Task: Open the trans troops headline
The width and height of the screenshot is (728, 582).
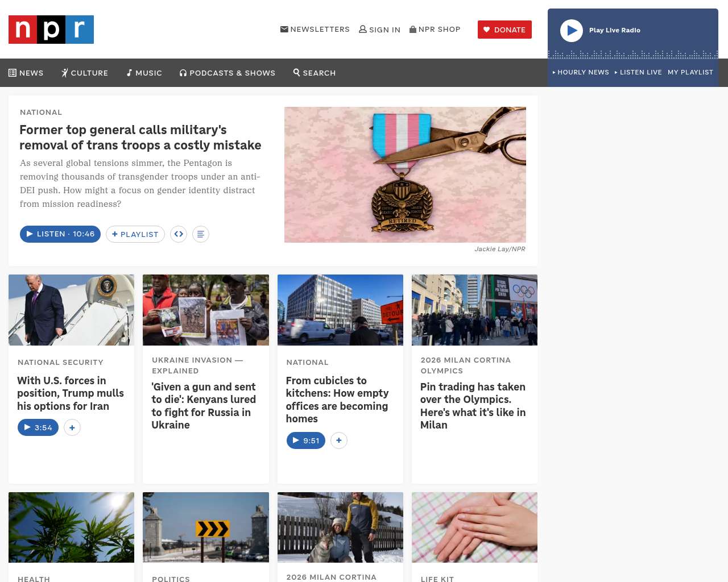Action: (x=140, y=138)
